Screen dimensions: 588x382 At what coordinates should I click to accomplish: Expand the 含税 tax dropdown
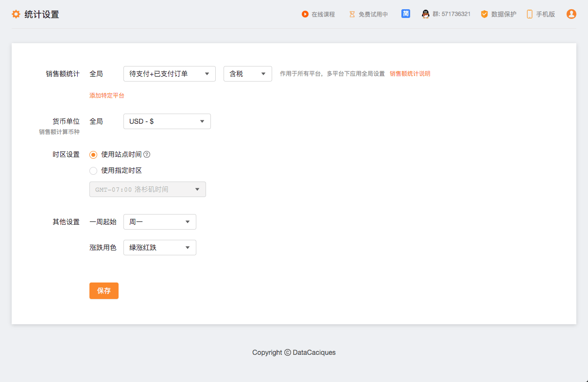pos(247,74)
